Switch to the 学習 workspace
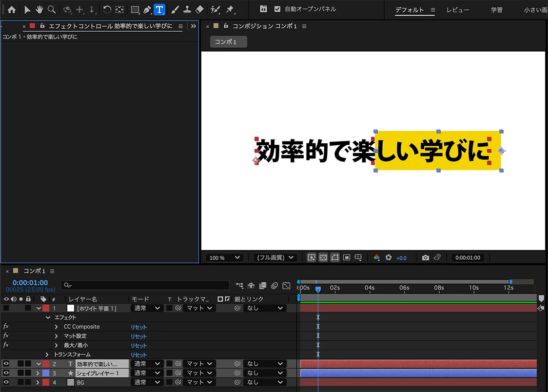Screen dimensions: 548x392 [496, 10]
